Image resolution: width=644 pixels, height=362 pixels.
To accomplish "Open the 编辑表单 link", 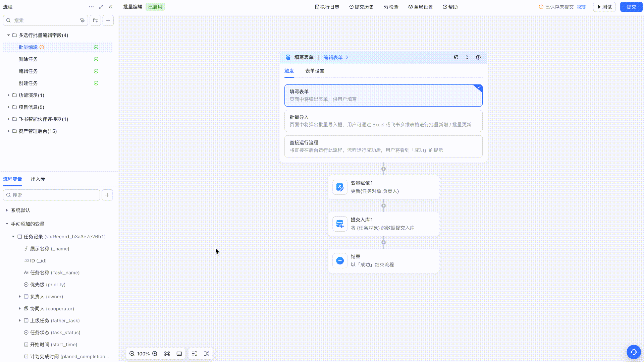I will click(x=336, y=57).
